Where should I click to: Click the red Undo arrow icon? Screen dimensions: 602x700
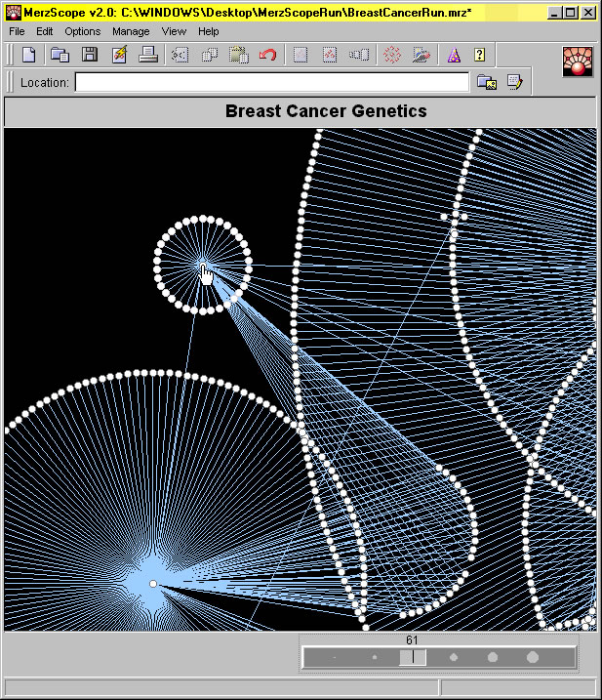(267, 55)
